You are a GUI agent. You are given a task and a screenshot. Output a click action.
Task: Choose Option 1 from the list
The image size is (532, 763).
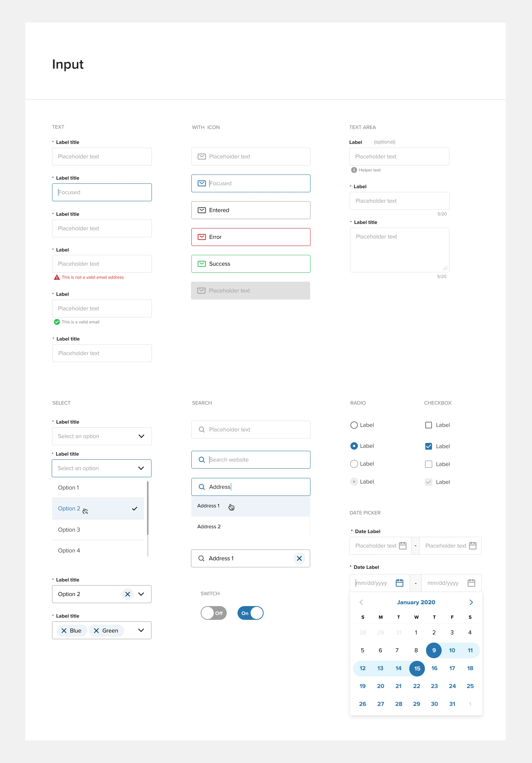[98, 488]
